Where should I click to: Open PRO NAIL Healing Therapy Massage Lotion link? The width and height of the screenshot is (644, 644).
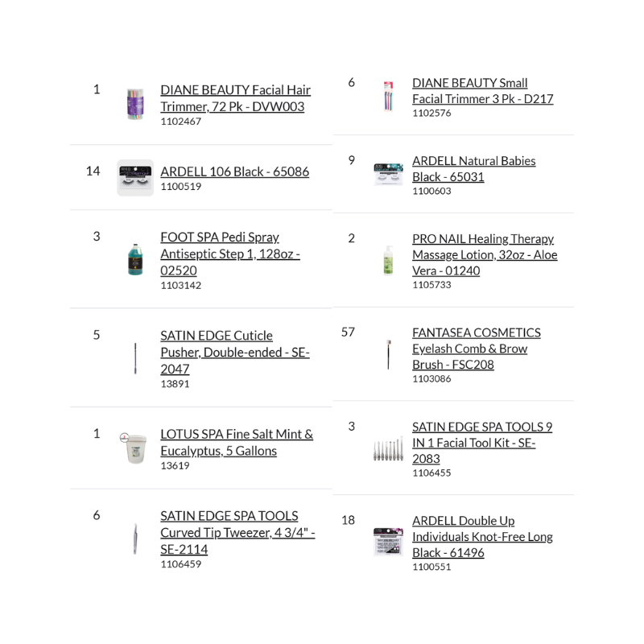(x=484, y=254)
